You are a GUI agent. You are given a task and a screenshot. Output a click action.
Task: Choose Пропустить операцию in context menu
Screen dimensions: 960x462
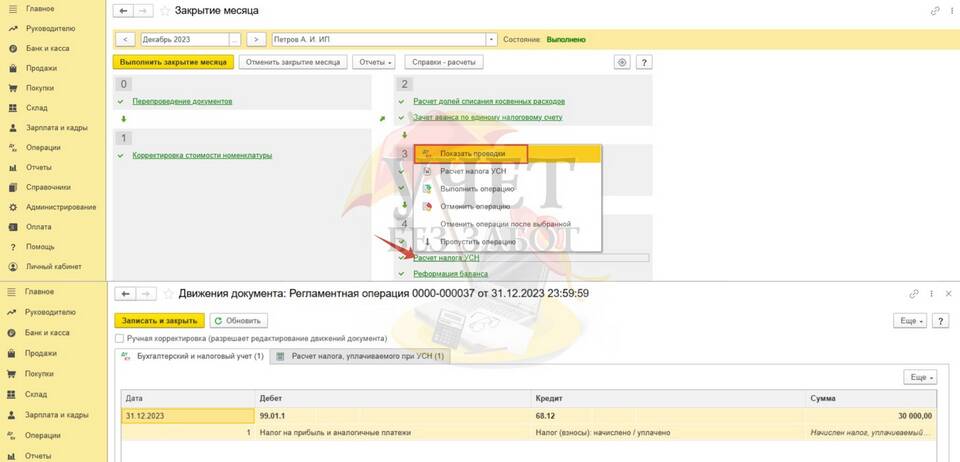click(477, 241)
